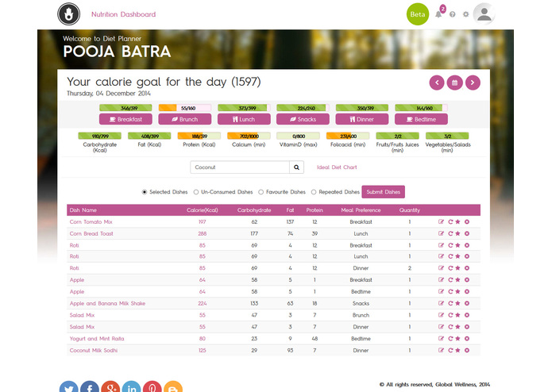
Task: Open the Ideal Diet Chart link
Action: pyautogui.click(x=337, y=167)
